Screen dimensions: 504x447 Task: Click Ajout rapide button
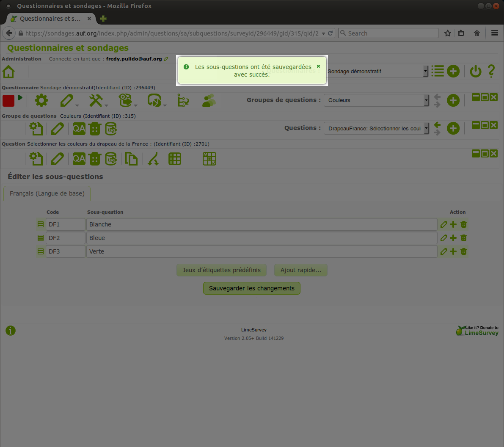click(x=301, y=270)
